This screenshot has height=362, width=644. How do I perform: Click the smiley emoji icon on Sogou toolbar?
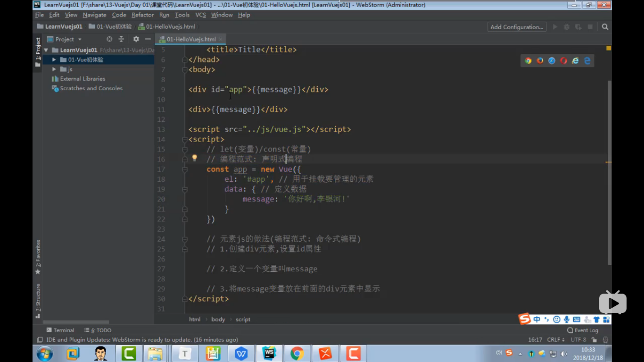click(557, 320)
